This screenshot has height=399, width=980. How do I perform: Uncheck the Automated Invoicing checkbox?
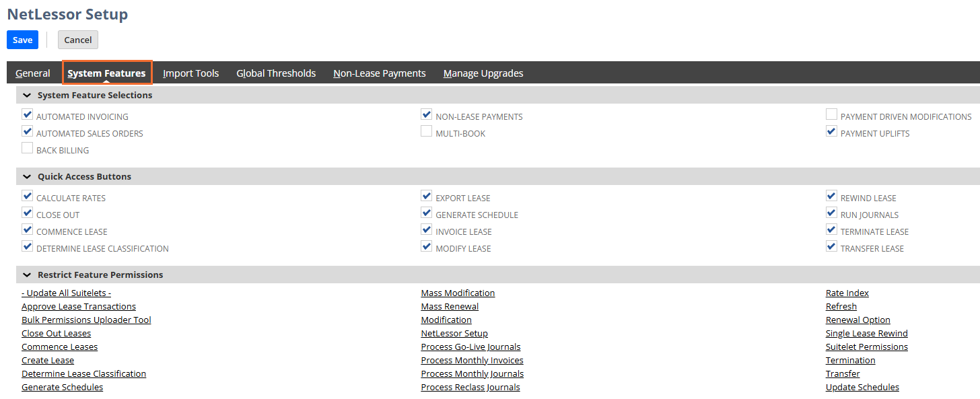[x=28, y=115]
